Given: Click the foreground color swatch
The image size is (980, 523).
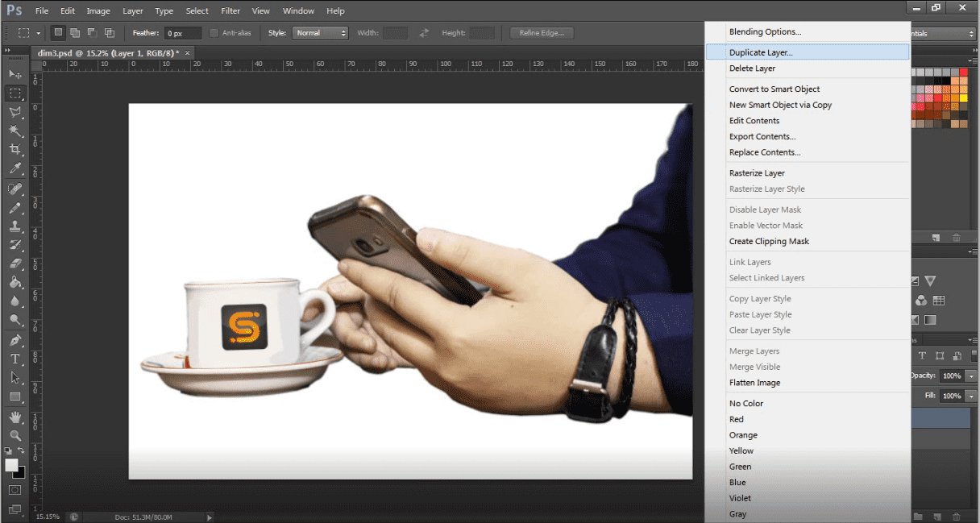Looking at the screenshot, I should point(11,466).
